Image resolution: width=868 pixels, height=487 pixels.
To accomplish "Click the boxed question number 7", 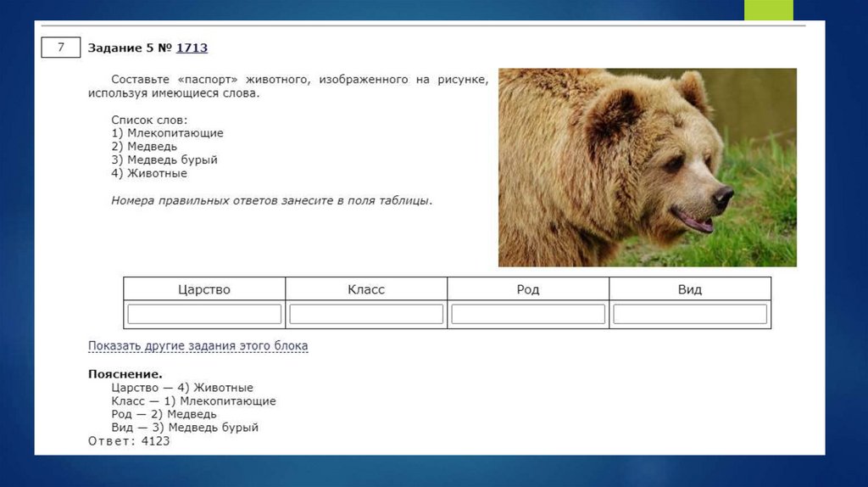I will (61, 48).
